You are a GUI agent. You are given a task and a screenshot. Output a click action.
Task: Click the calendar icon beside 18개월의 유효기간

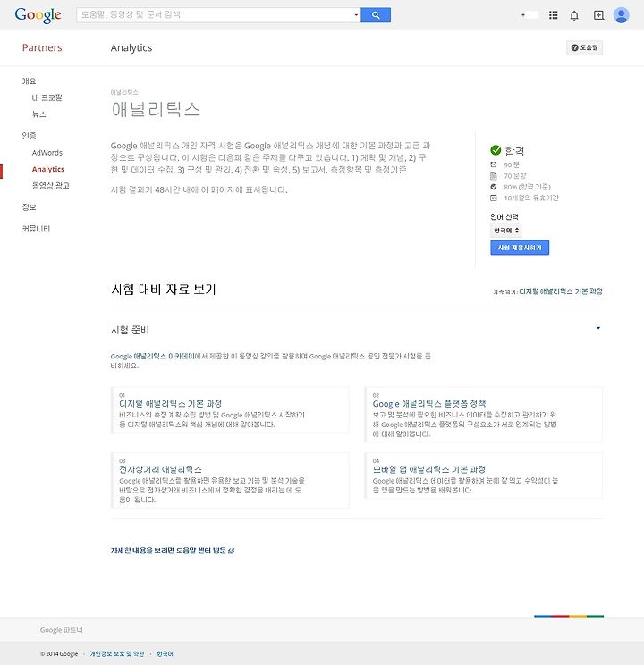[494, 198]
